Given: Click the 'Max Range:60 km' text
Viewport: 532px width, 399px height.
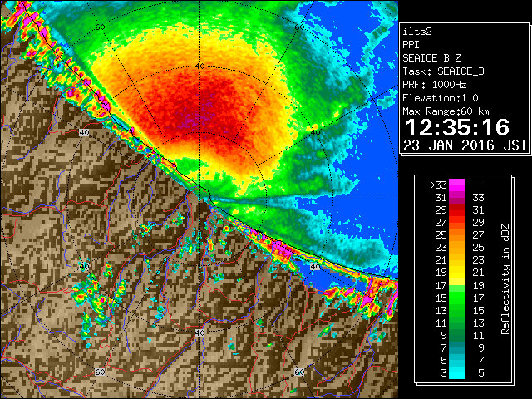Looking at the screenshot, I should tap(446, 111).
